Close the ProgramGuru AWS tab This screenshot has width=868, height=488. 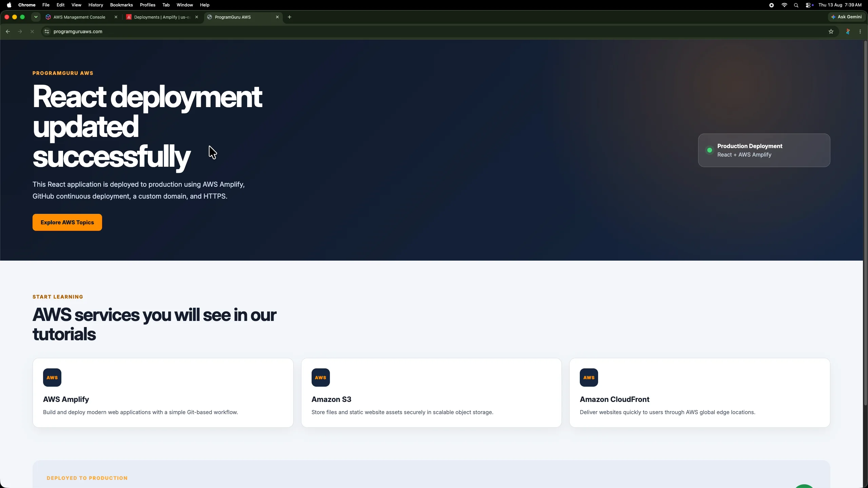(277, 17)
